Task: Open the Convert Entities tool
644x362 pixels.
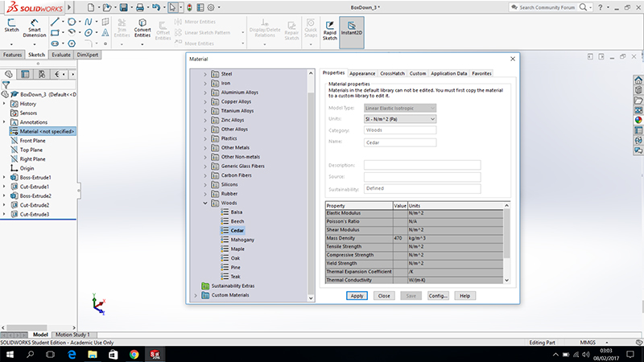Action: point(142,28)
